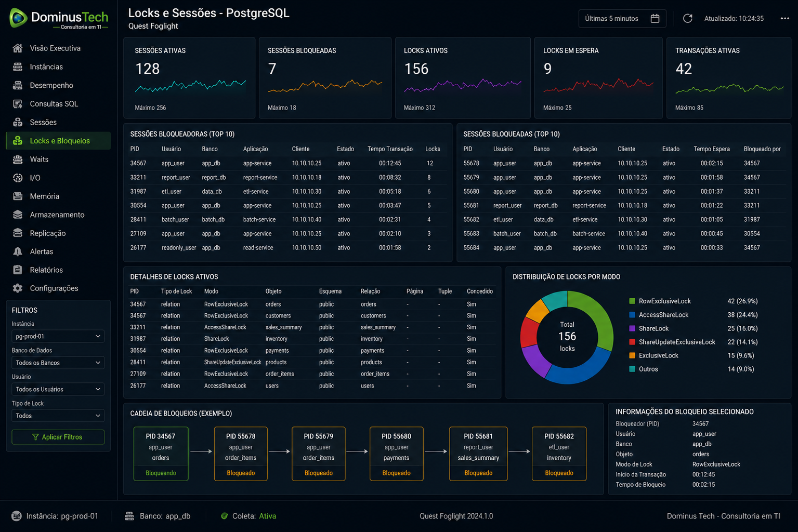Click the Concedido column header
The height and width of the screenshot is (532, 798).
[x=480, y=291]
